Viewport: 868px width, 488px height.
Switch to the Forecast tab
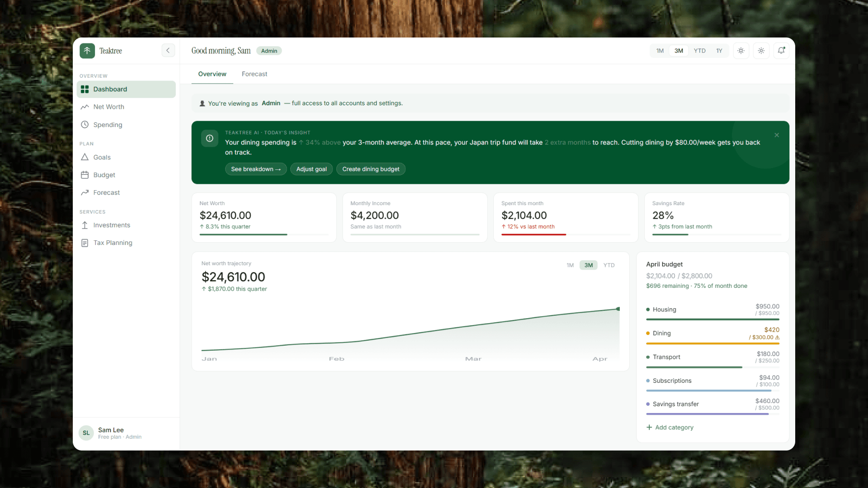pyautogui.click(x=255, y=74)
